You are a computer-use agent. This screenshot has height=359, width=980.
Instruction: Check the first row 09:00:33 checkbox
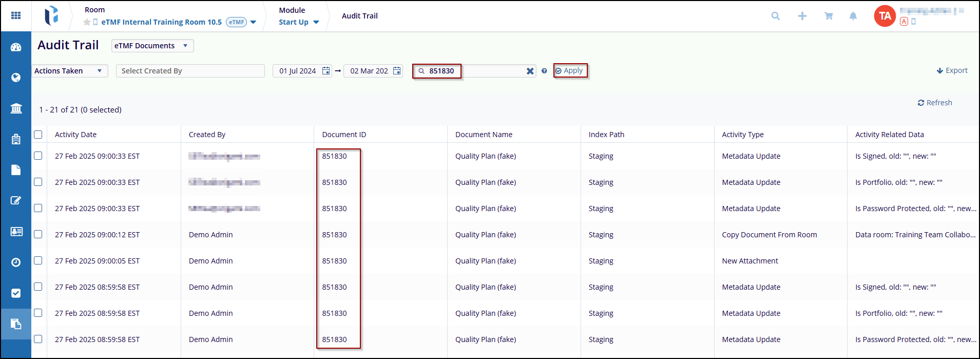[38, 156]
